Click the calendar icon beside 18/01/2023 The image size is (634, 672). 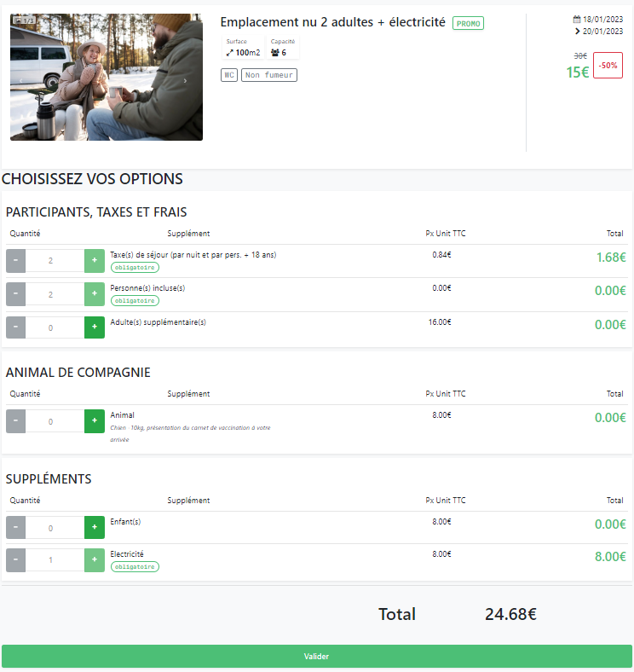(x=577, y=19)
